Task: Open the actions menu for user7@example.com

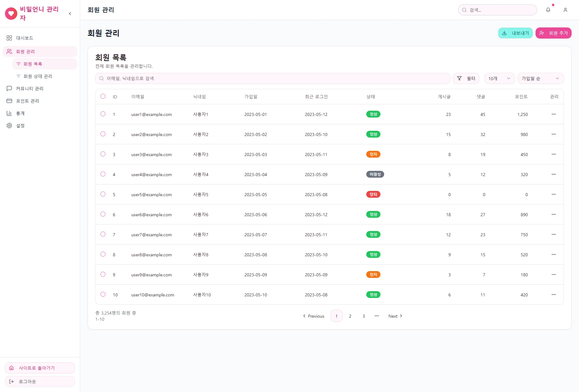Action: 554,234
